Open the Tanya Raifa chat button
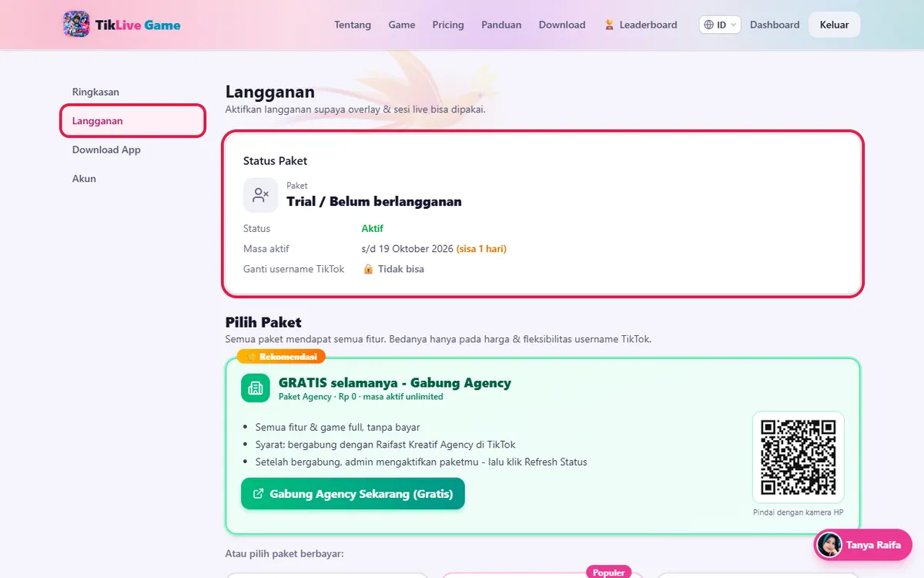 click(863, 545)
